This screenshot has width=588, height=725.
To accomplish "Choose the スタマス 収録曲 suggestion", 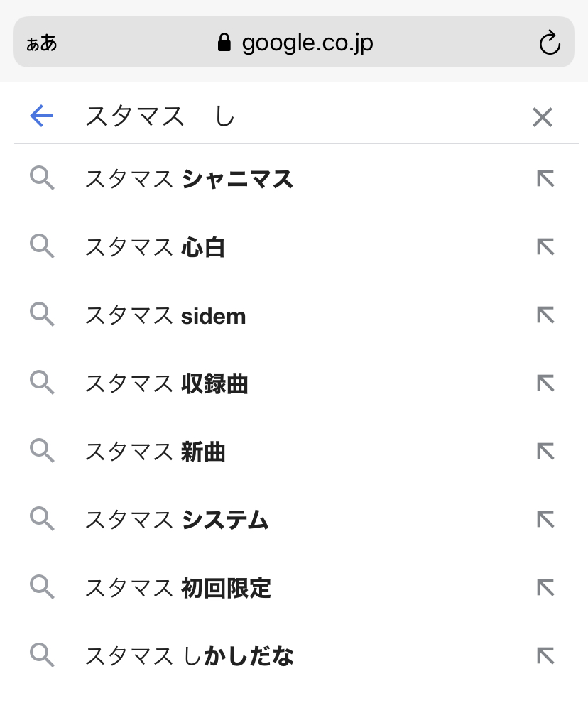I will click(x=166, y=384).
